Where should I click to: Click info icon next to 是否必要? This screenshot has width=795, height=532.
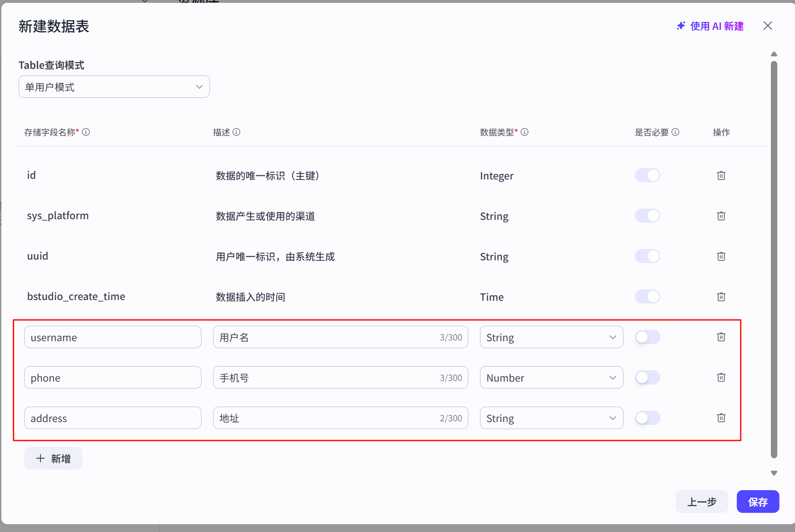675,132
